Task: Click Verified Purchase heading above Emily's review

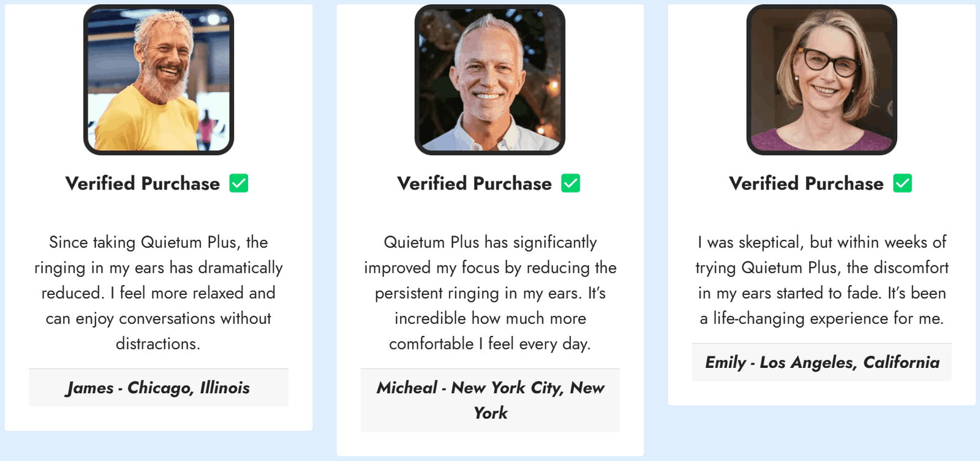Action: (x=806, y=183)
